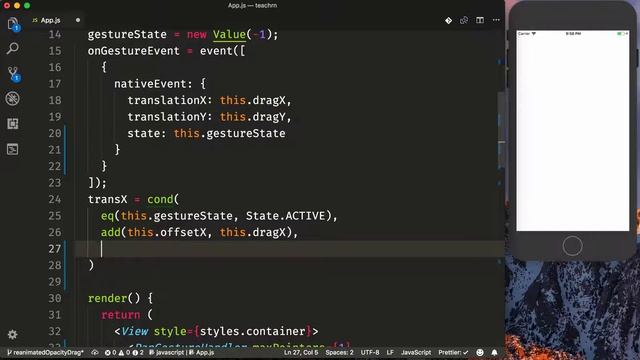Screen dimensions: 640x360
Task: Click the simulator's Carrier status text
Action: point(524,33)
